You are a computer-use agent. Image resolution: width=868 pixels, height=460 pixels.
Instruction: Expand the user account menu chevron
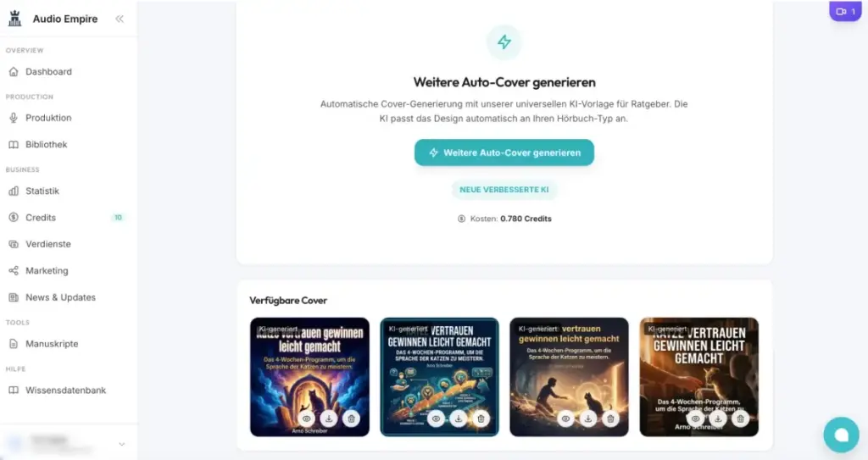pyautogui.click(x=122, y=444)
